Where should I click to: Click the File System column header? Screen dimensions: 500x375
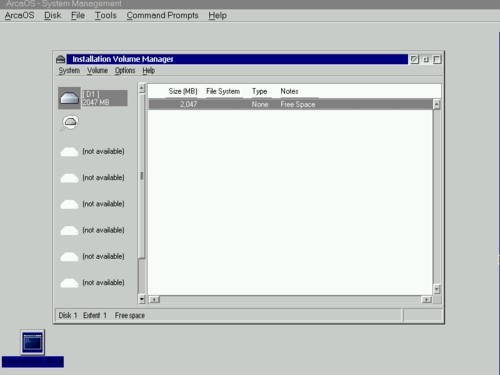pyautogui.click(x=223, y=91)
